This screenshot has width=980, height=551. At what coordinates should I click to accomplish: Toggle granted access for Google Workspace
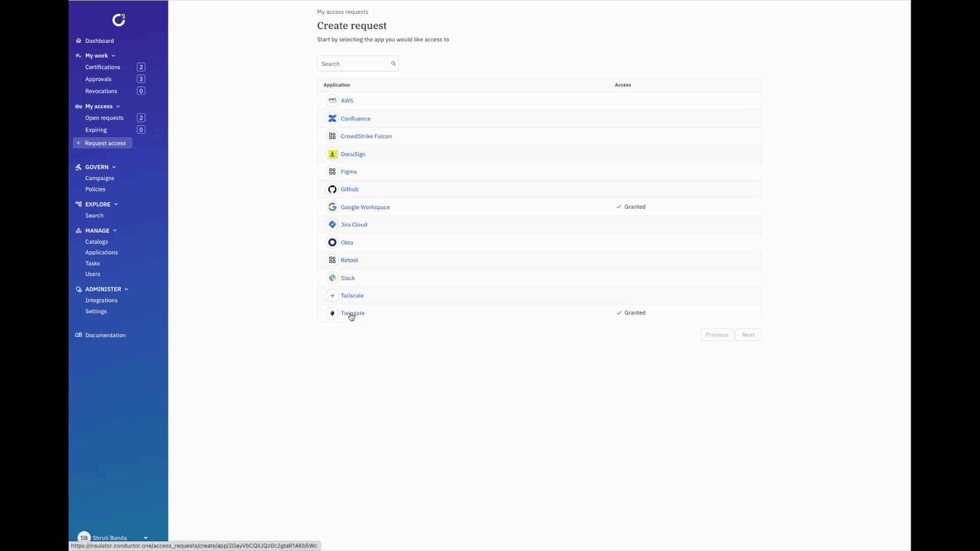point(629,207)
